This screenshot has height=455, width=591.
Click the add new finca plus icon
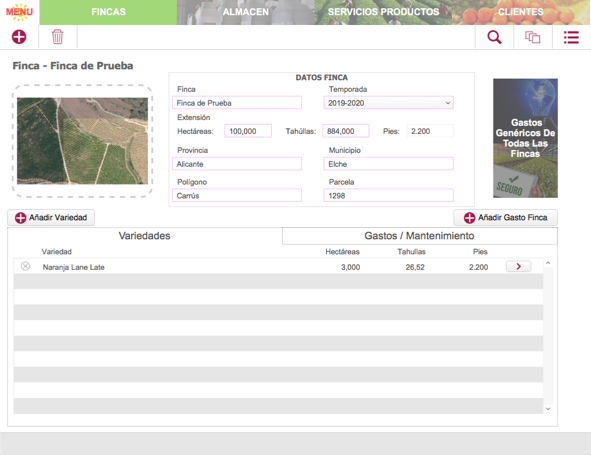(19, 37)
